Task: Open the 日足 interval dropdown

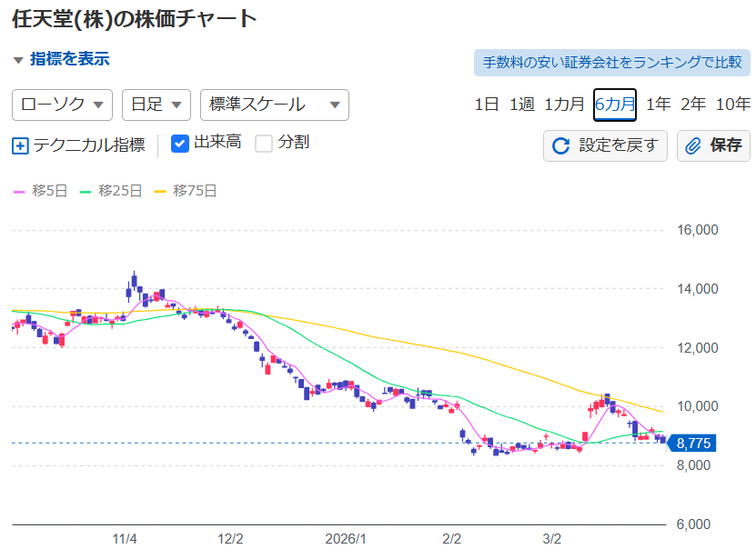Action: pos(156,105)
